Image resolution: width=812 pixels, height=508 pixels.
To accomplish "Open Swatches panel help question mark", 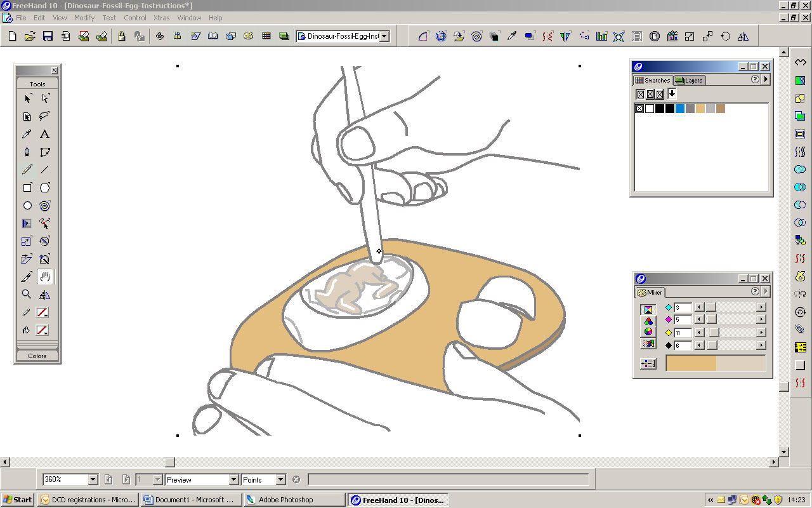I will click(755, 80).
